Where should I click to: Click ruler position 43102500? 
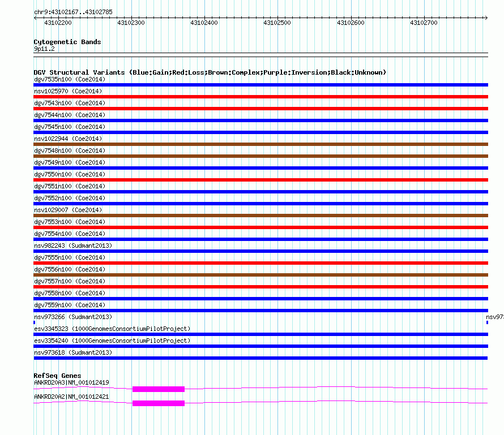click(277, 23)
